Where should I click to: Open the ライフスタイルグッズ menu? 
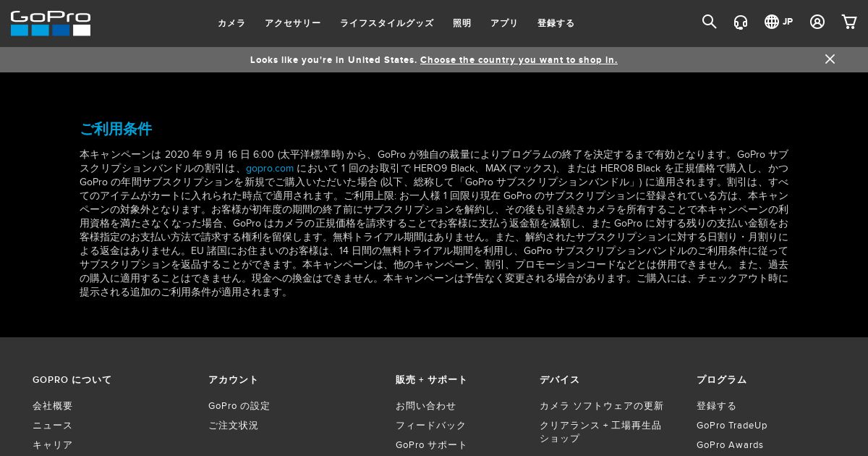pyautogui.click(x=386, y=23)
